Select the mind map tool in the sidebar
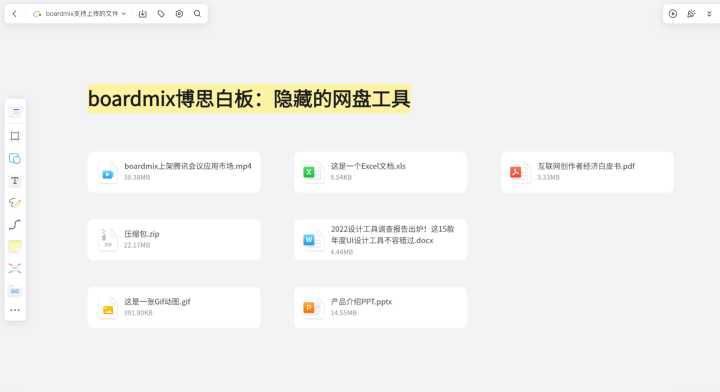 (15, 269)
